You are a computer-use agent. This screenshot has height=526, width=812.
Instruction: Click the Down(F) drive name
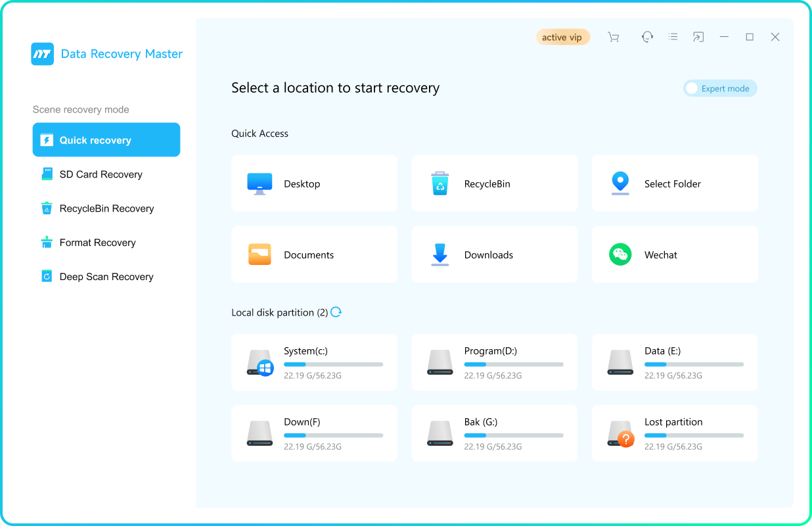[302, 422]
